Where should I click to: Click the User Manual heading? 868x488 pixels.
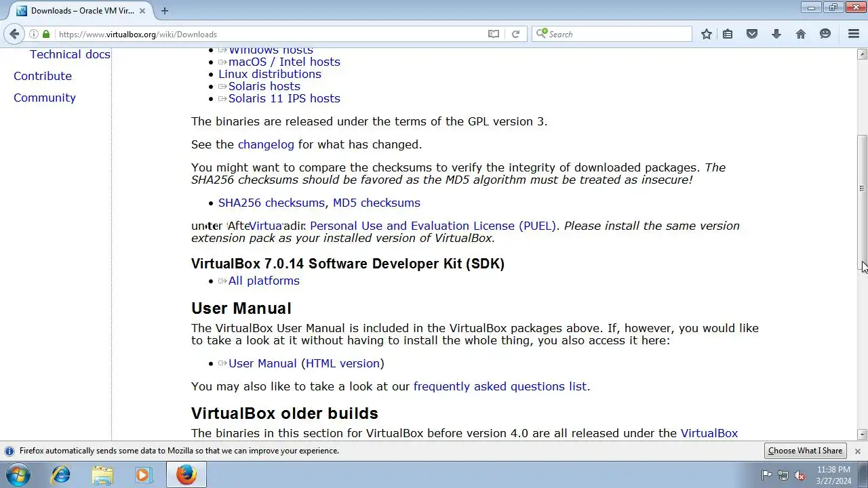(241, 308)
